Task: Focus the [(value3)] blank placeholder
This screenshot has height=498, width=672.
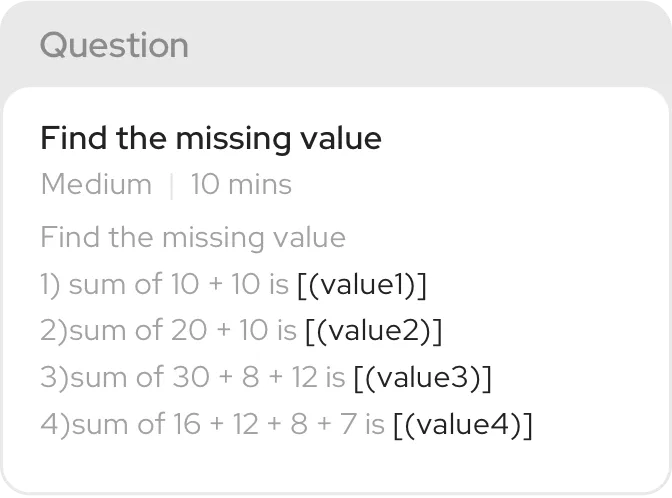Action: pos(423,378)
